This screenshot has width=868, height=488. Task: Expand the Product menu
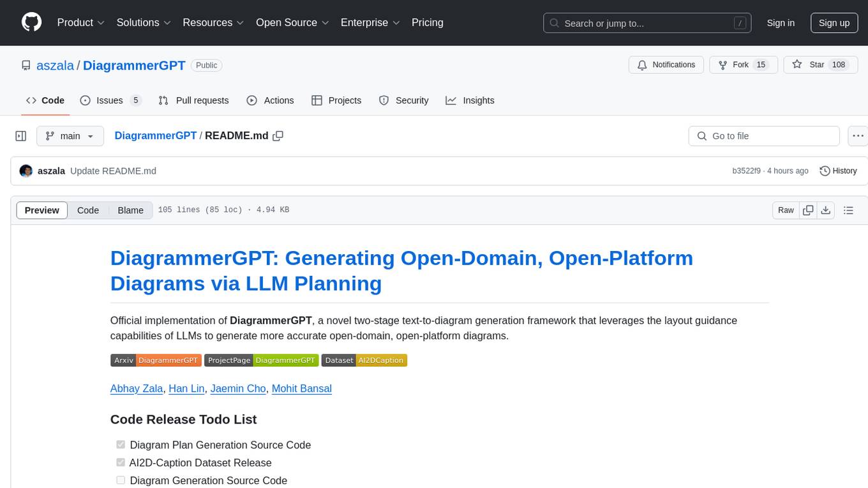81,22
